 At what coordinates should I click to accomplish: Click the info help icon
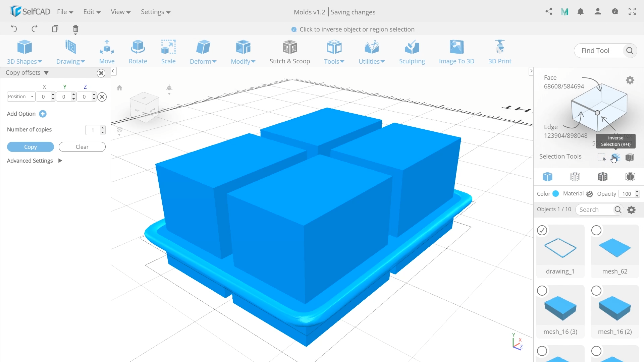click(x=615, y=12)
